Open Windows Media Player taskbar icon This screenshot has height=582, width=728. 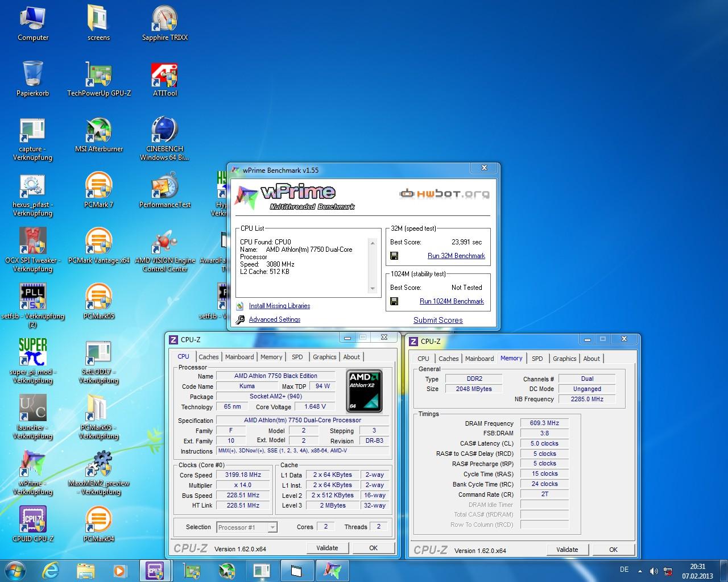[119, 570]
